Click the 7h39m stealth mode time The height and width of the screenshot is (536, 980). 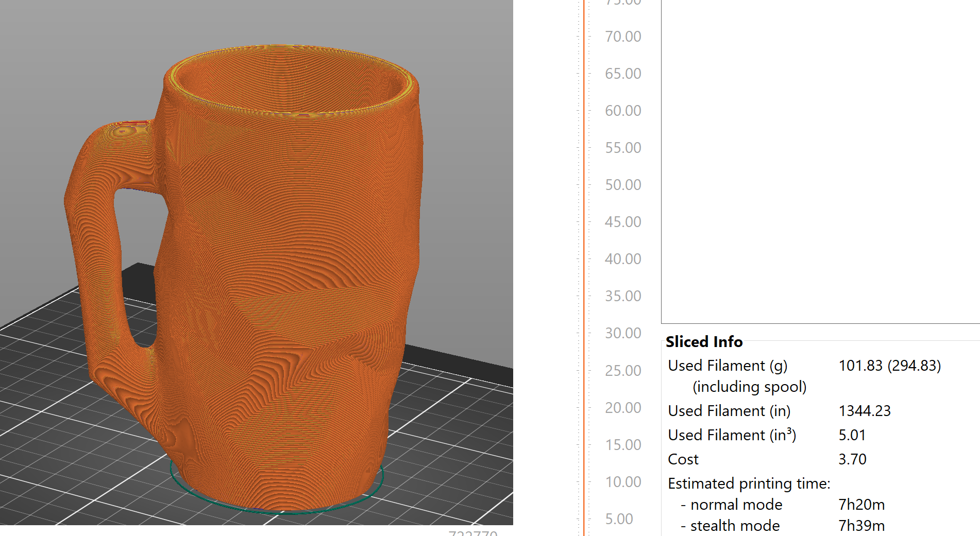pyautogui.click(x=861, y=526)
